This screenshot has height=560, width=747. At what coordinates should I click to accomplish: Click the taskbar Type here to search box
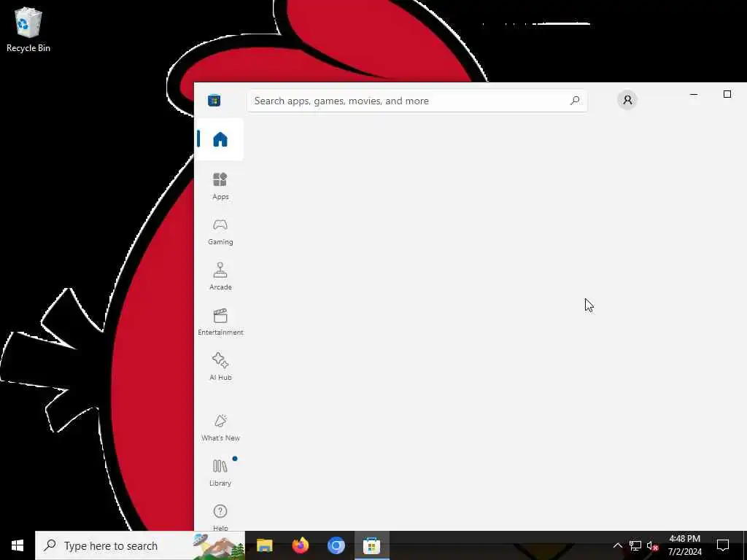(140, 545)
